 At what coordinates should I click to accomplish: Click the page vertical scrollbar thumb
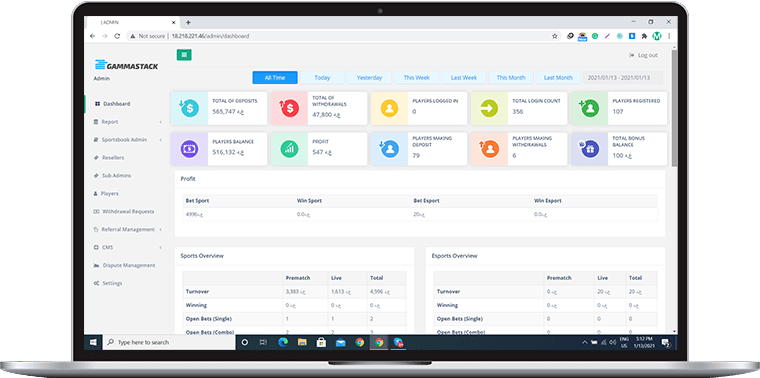pos(675,109)
